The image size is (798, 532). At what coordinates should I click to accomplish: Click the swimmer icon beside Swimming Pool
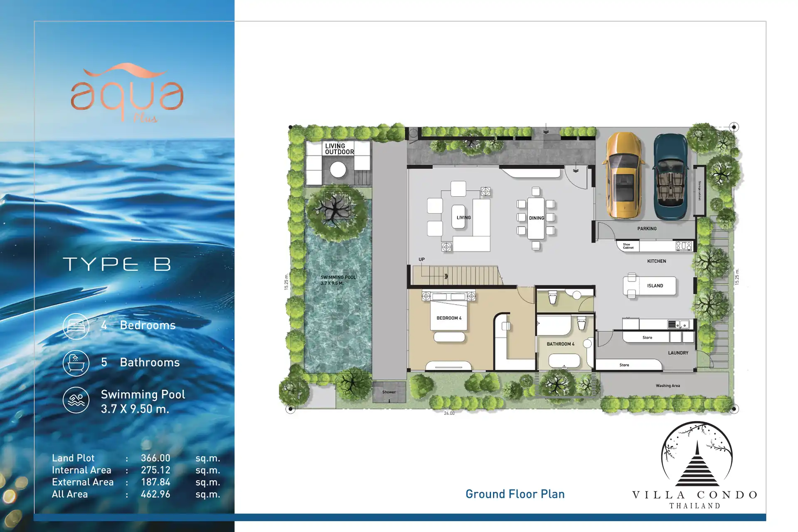[76, 400]
